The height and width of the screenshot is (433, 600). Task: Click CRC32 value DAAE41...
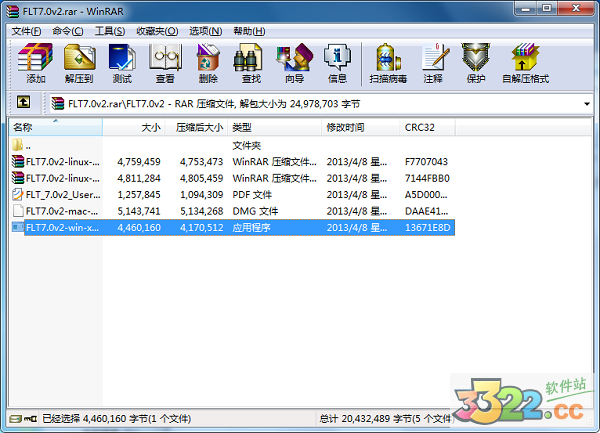[x=426, y=211]
